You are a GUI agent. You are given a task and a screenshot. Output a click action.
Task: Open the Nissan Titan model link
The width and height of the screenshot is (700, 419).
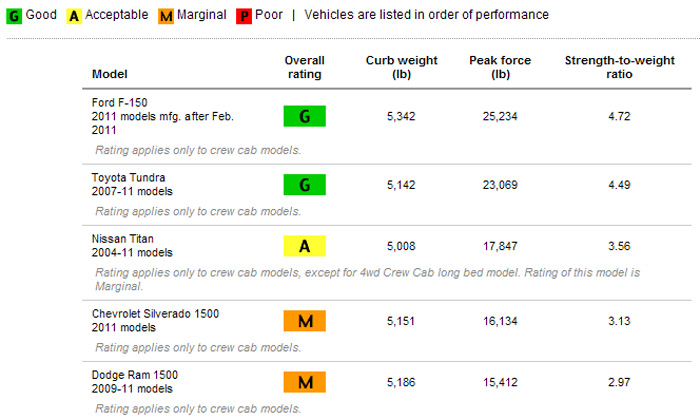click(x=122, y=239)
